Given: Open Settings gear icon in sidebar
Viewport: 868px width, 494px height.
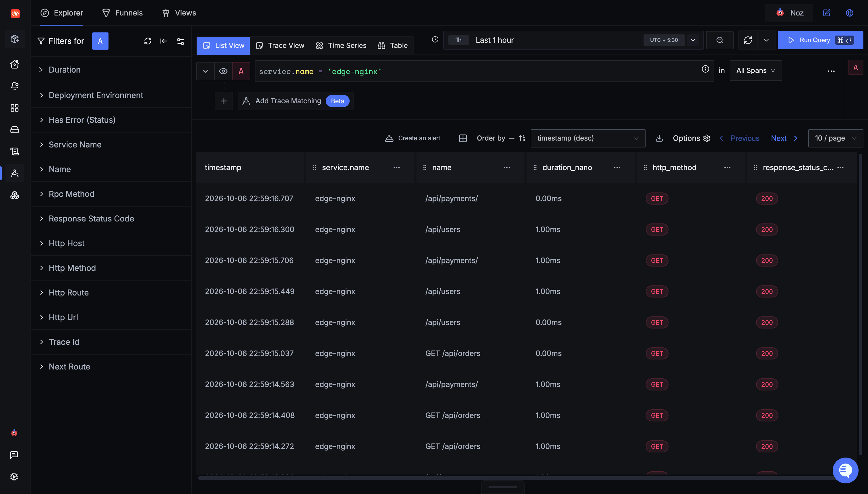Looking at the screenshot, I should (14, 477).
